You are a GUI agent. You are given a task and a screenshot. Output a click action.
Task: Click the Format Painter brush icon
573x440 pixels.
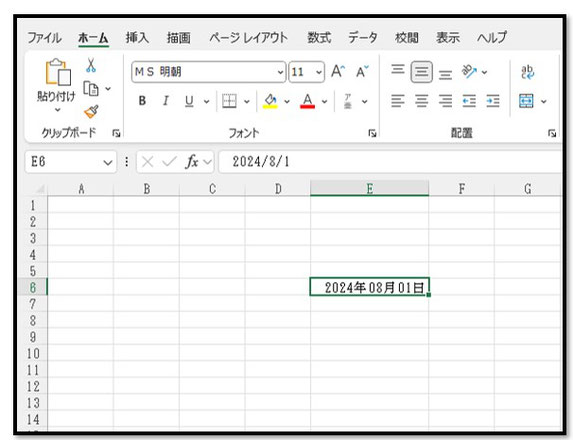tap(91, 112)
